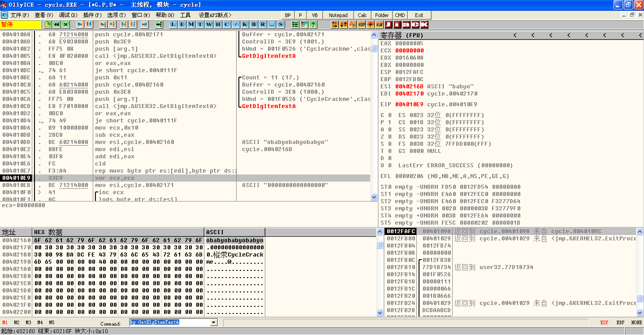
Task: Open Executable modules with E button
Action: click(x=182, y=24)
